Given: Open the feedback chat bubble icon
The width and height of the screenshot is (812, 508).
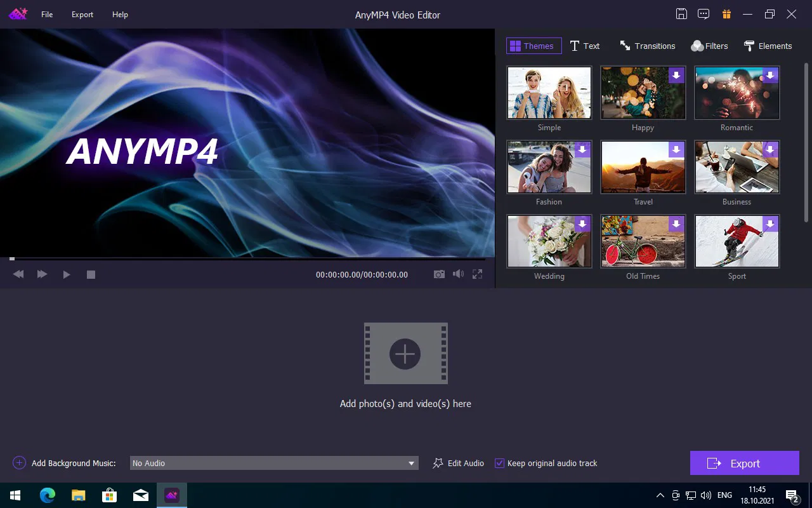Looking at the screenshot, I should tap(704, 14).
